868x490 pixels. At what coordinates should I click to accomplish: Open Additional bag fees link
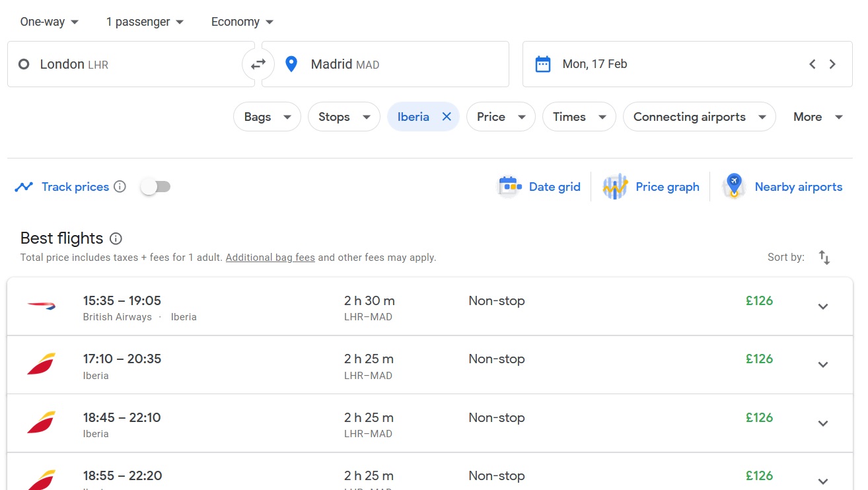point(270,258)
